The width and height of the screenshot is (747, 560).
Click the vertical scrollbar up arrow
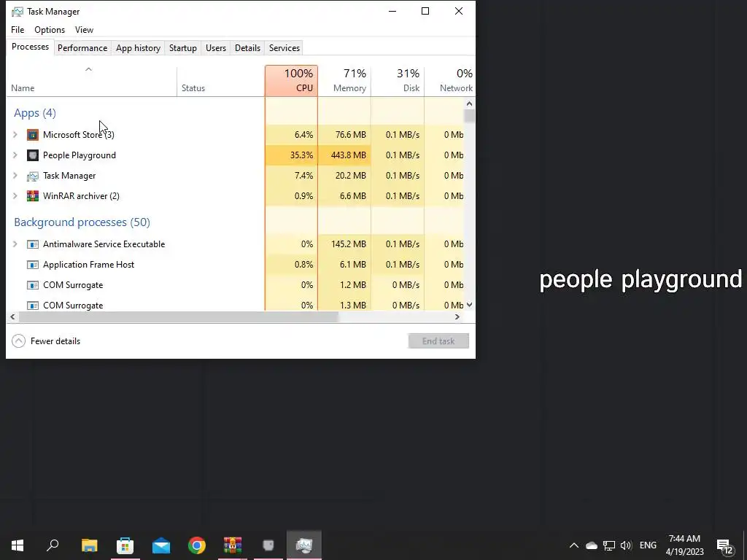469,104
